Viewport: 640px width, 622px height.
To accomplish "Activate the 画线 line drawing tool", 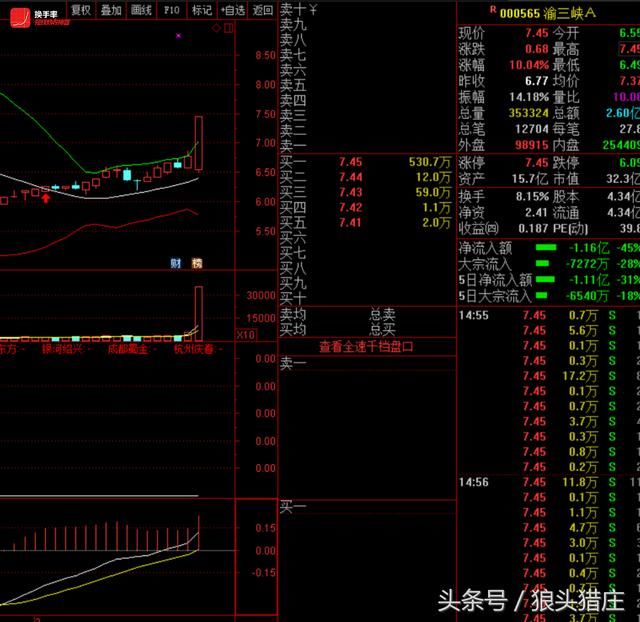I will pos(142,10).
